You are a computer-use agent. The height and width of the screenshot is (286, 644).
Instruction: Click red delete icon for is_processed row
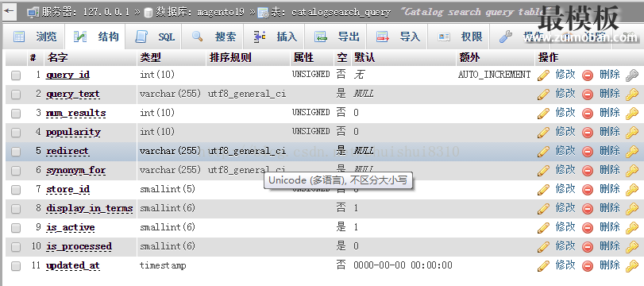(588, 246)
